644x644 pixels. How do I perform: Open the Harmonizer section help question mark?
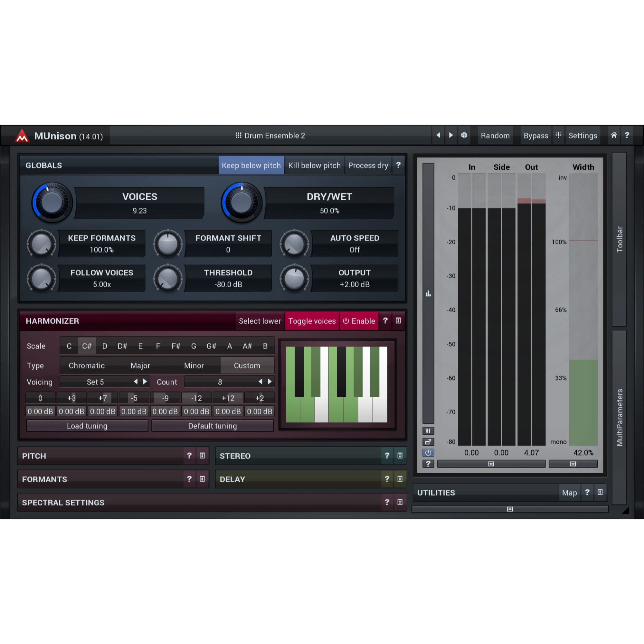pos(385,321)
